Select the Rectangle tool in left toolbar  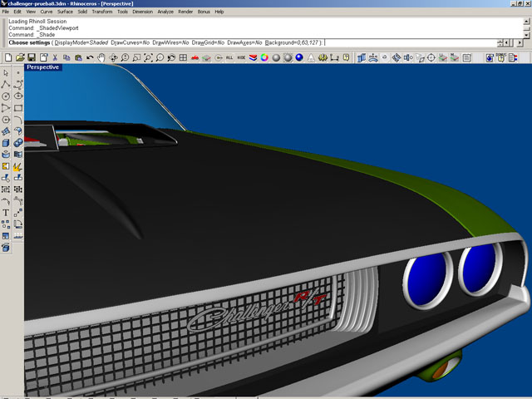[18, 108]
